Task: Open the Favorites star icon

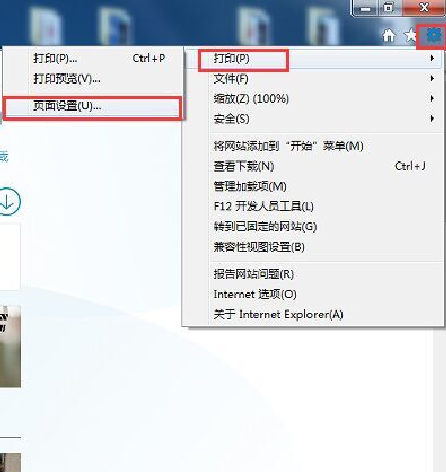Action: [411, 35]
